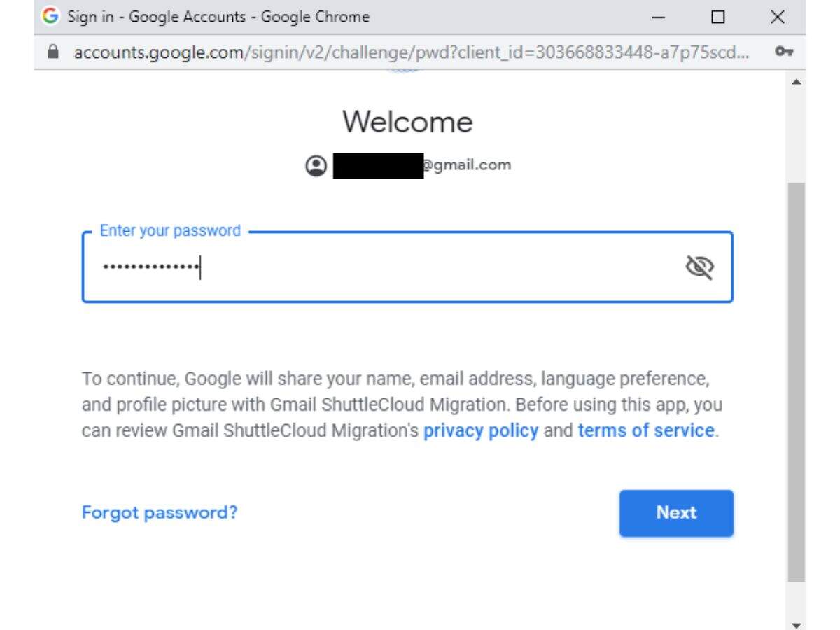
Task: Open the privacy policy link
Action: click(x=481, y=430)
